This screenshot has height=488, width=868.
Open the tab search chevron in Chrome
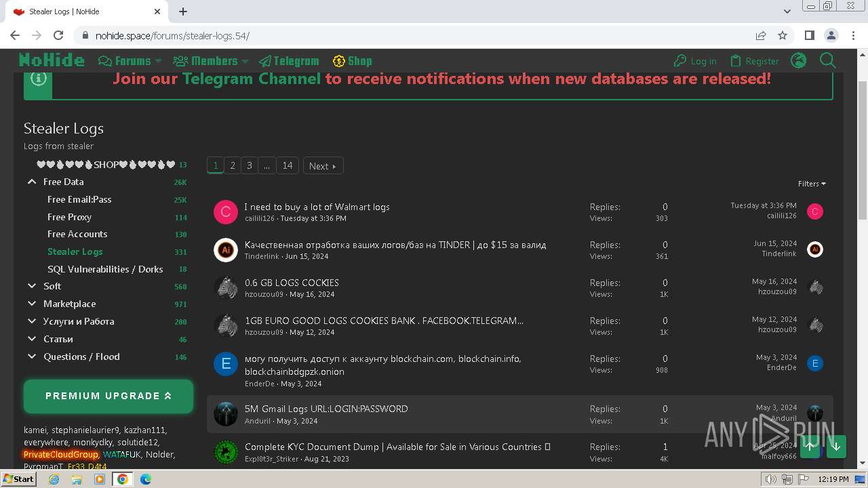point(787,12)
